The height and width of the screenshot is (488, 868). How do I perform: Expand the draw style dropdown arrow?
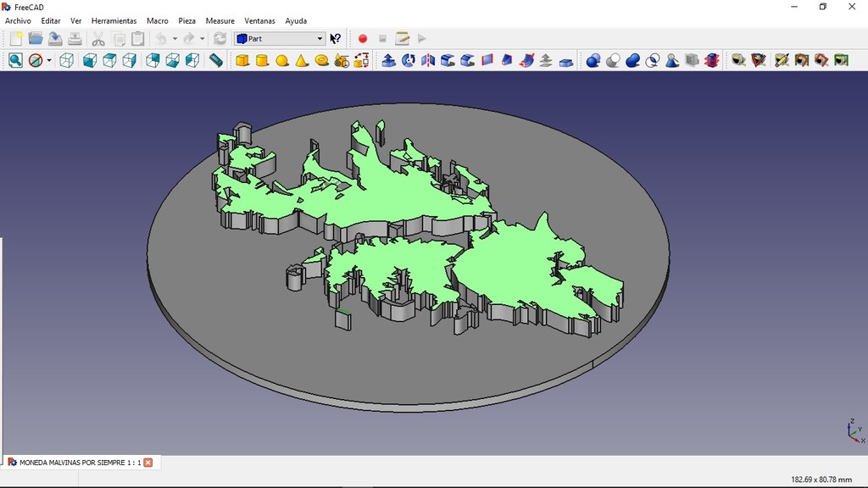49,60
